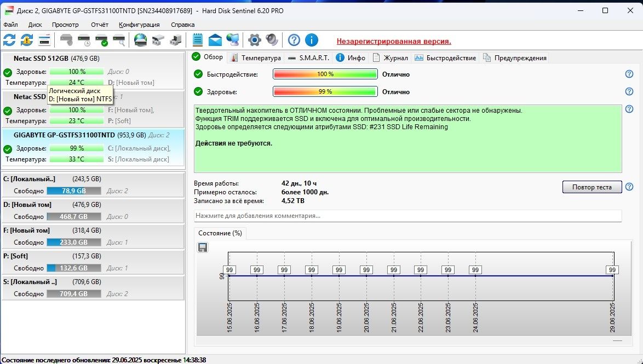Click the Незарегистрированная версия link

(x=394, y=41)
